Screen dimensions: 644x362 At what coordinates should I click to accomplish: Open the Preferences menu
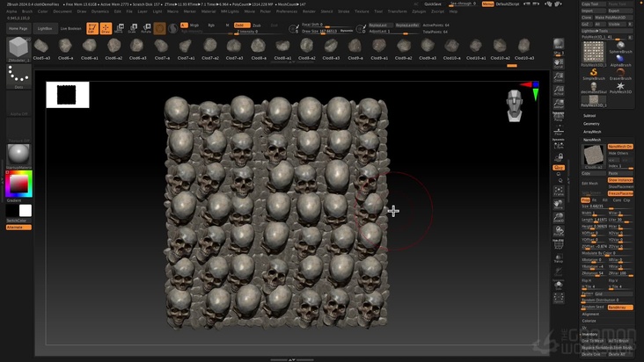tap(286, 11)
